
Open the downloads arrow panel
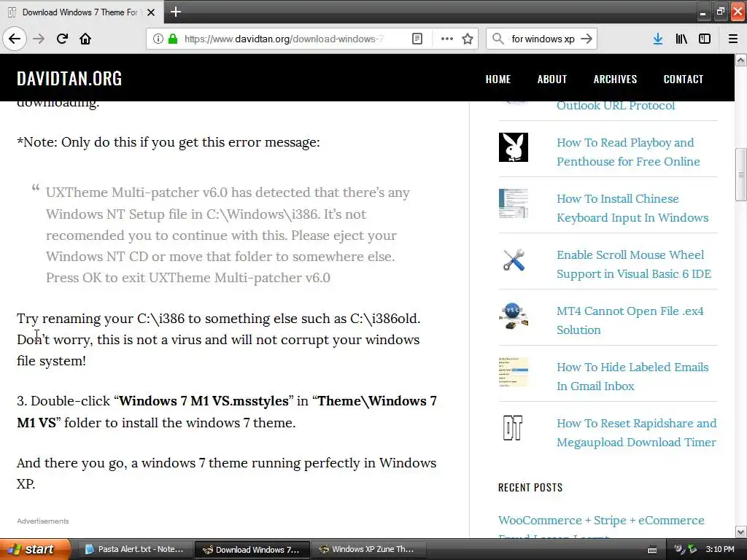point(657,39)
